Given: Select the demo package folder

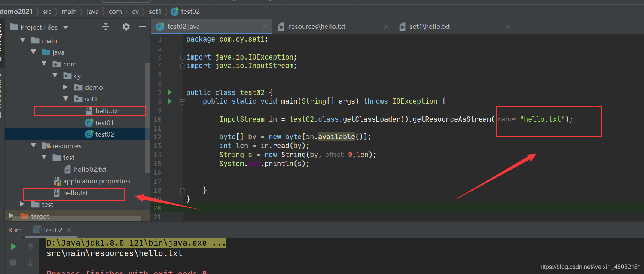Looking at the screenshot, I should coord(89,87).
